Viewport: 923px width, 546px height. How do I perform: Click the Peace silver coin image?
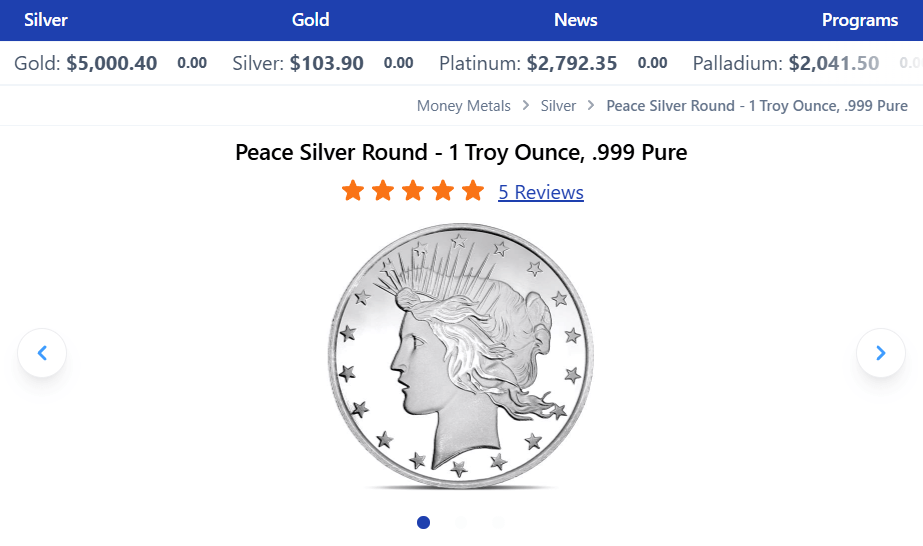(460, 356)
